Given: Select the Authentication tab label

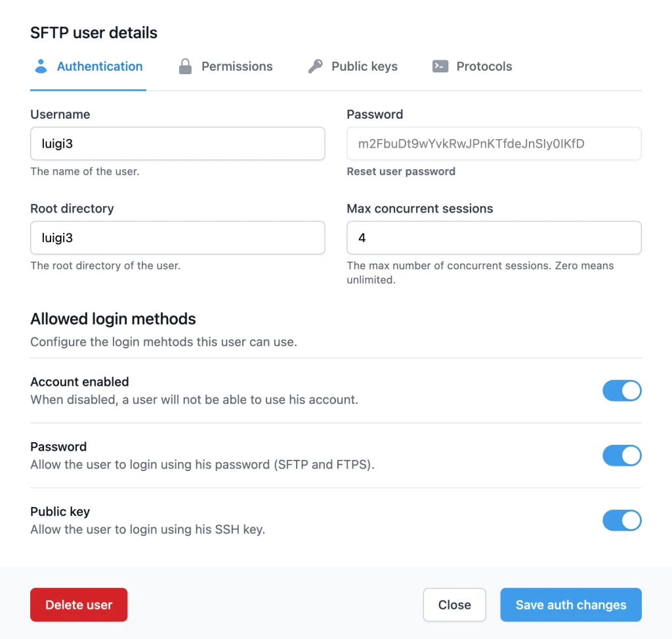Looking at the screenshot, I should 100,66.
